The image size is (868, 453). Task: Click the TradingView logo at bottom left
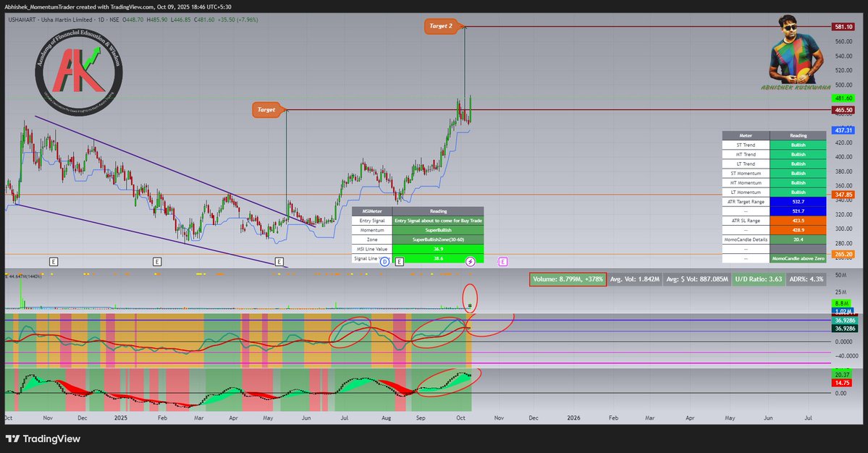[x=43, y=439]
